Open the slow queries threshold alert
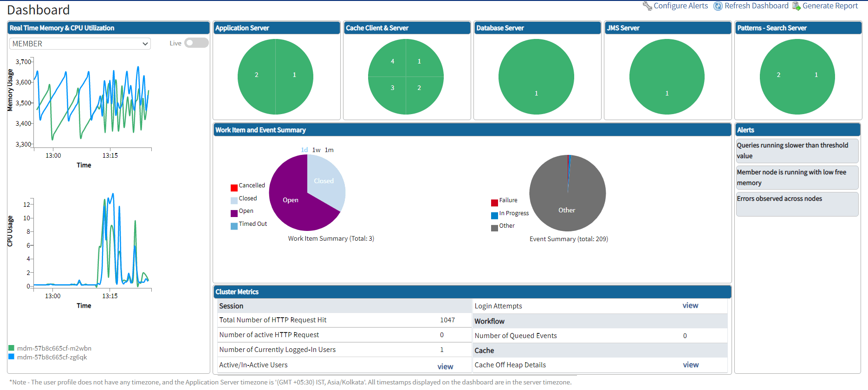 coord(797,151)
